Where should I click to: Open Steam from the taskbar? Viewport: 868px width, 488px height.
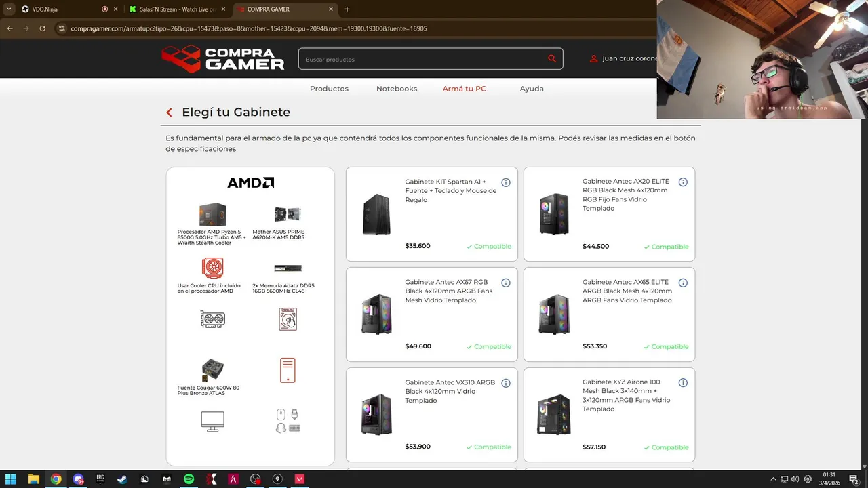122,479
